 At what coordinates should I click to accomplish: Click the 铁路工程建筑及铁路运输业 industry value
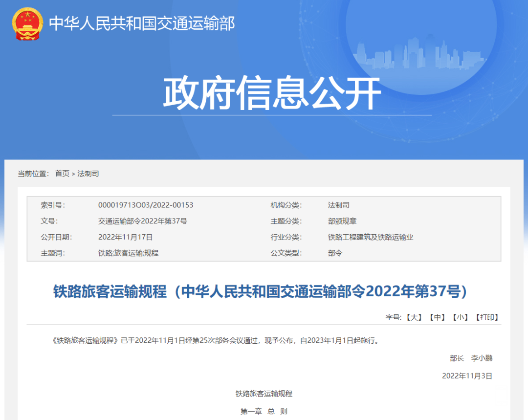pos(371,237)
